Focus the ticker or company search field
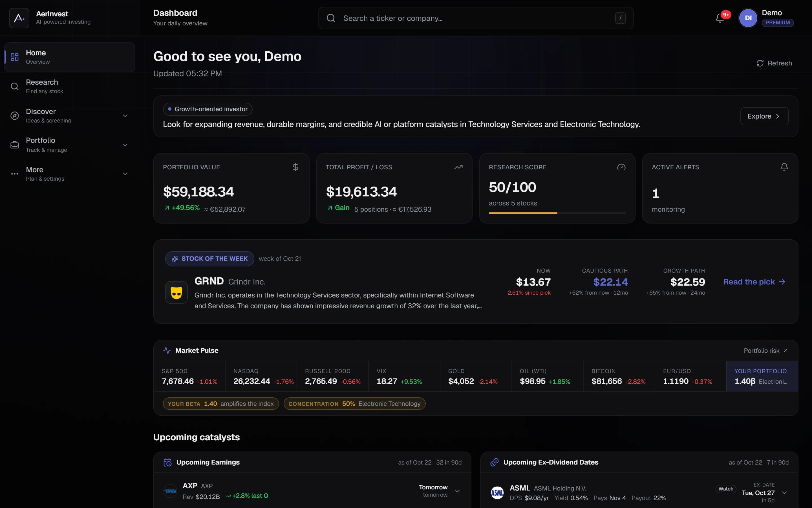Viewport: 812px width, 508px height. [475, 18]
